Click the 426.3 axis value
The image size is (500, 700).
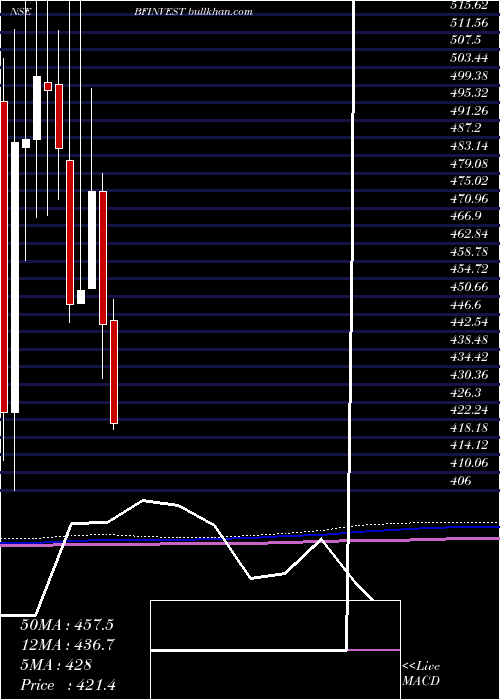tap(466, 392)
